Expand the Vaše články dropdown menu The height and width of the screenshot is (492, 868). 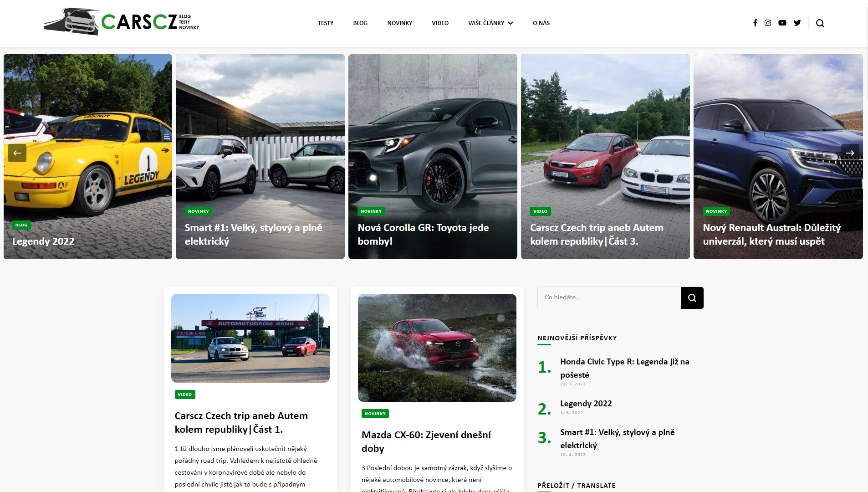pos(490,23)
